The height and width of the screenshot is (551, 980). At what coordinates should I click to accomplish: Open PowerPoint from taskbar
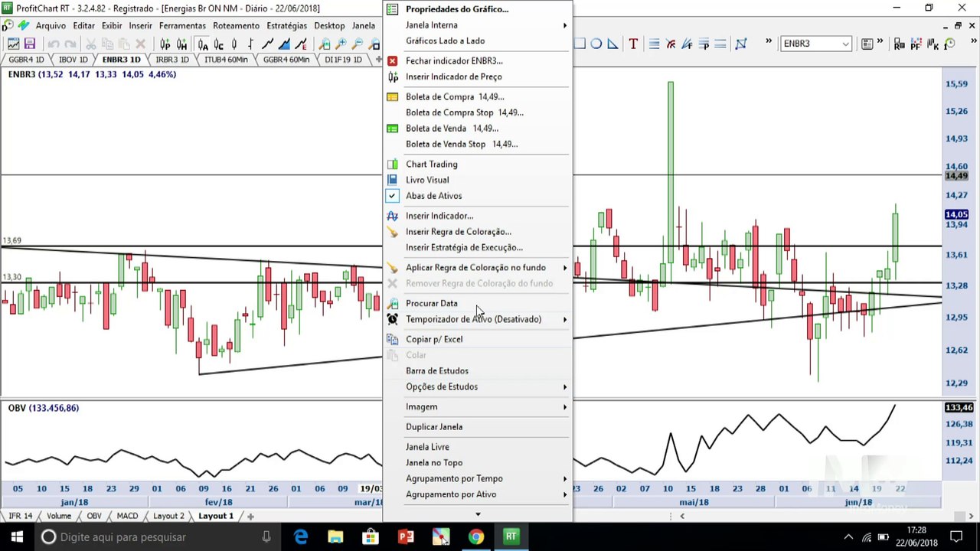(406, 537)
